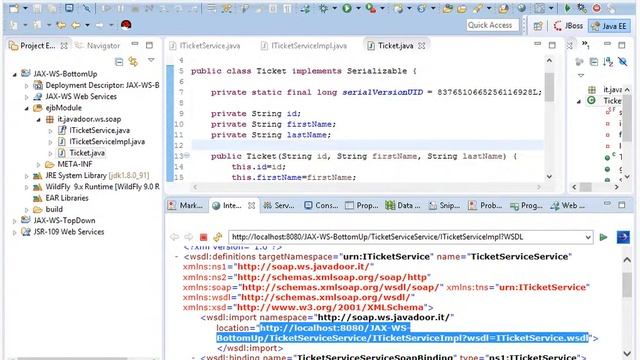Select the Navigator tab
The height and width of the screenshot is (360, 640).
click(98, 46)
